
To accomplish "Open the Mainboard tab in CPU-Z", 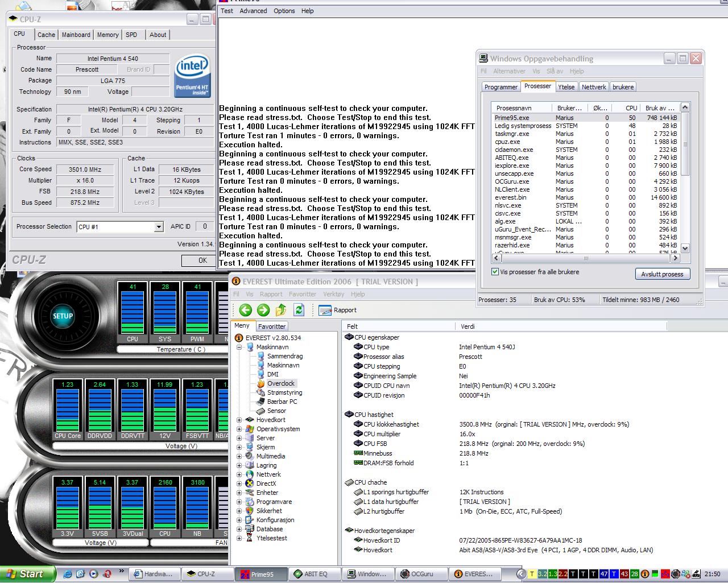I will tap(76, 35).
